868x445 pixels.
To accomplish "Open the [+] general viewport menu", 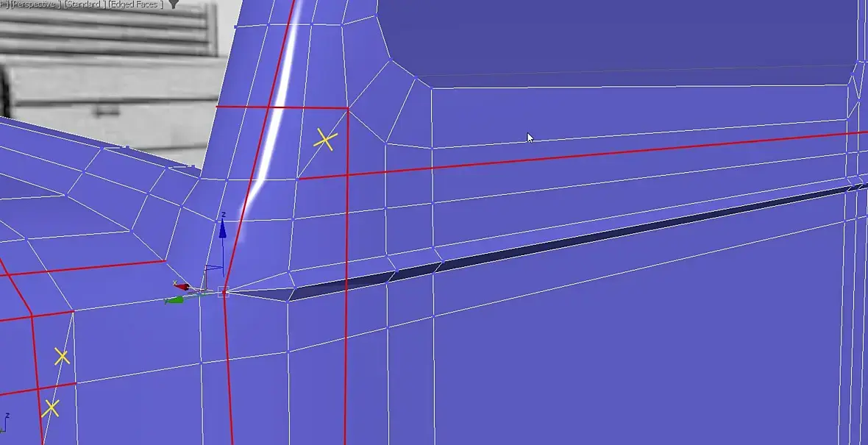I will [x=3, y=4].
